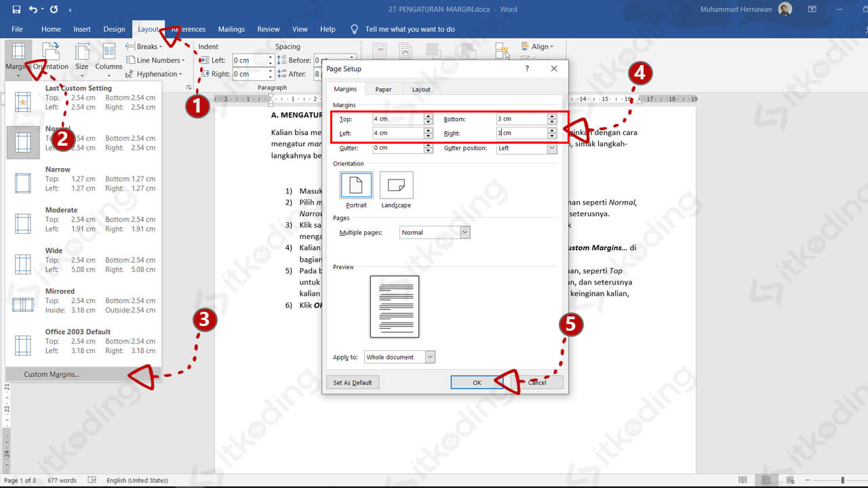This screenshot has width=868, height=488.
Task: Switch to Print Layout view icon
Action: (765, 481)
